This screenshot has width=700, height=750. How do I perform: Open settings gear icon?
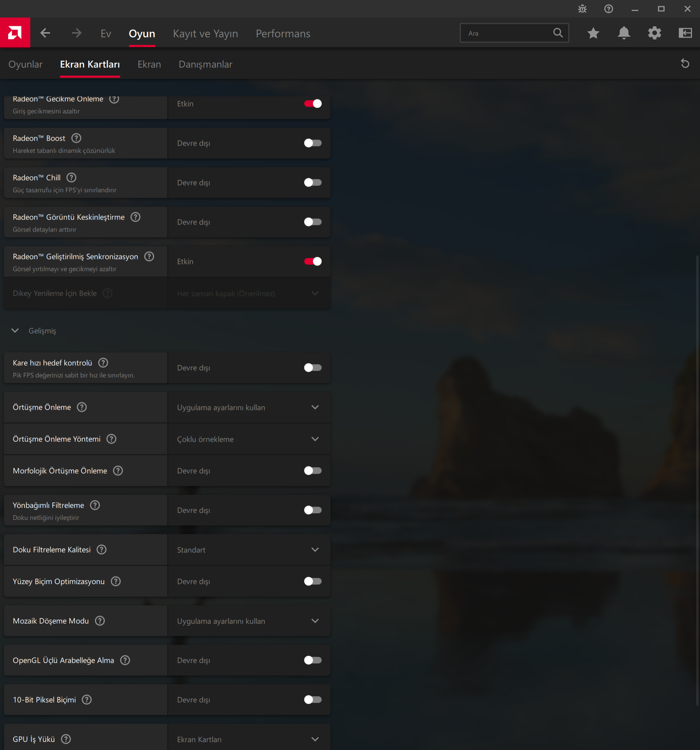[654, 33]
